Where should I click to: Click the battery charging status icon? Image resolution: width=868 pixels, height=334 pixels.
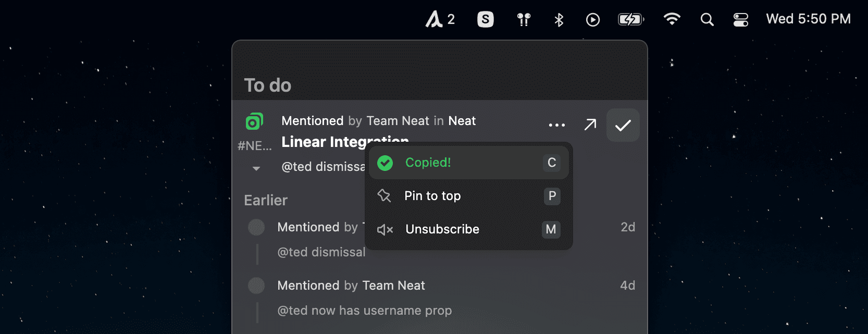(631, 20)
